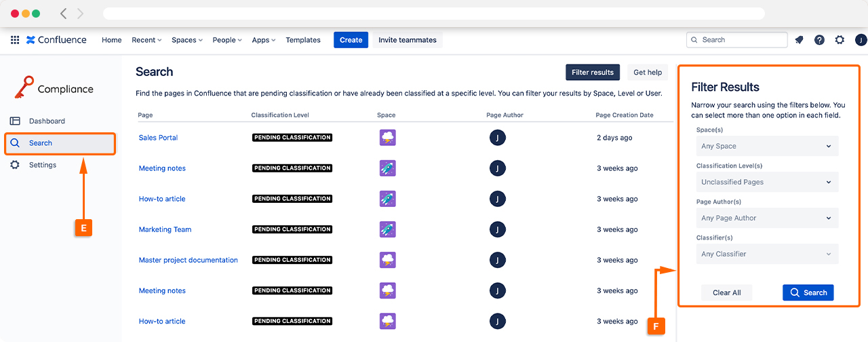The image size is (868, 342).
Task: Open the help question mark icon
Action: pos(819,40)
